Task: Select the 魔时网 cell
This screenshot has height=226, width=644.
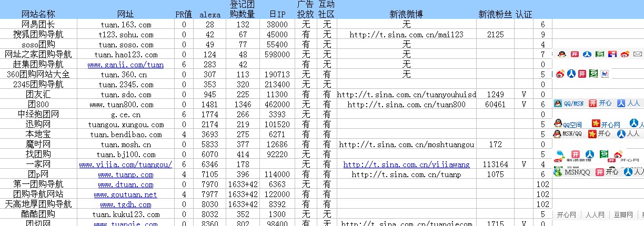Action: point(38,145)
